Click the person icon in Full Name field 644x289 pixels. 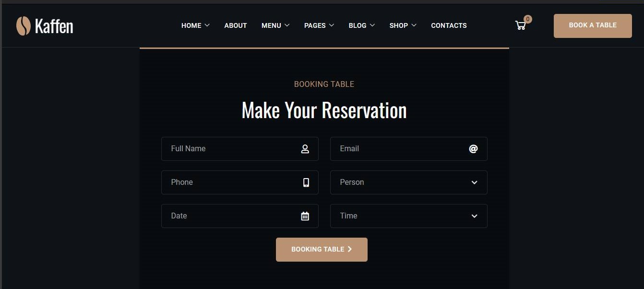pyautogui.click(x=305, y=149)
